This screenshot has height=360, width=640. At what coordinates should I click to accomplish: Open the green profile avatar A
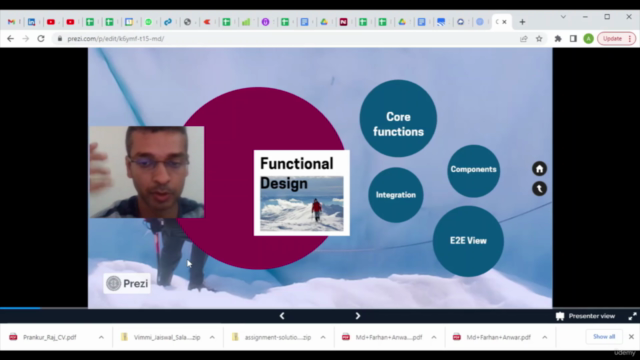[x=588, y=38]
